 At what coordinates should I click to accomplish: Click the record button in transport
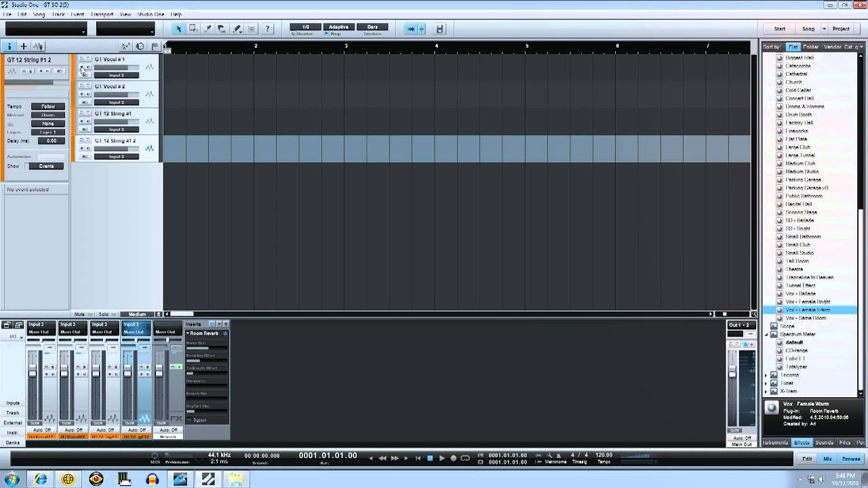(453, 458)
